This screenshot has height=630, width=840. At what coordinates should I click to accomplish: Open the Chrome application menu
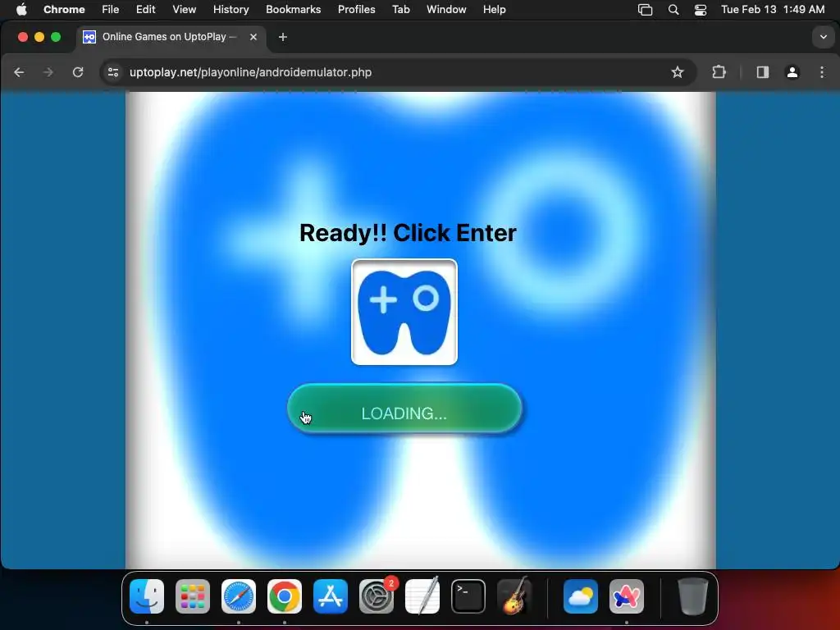click(x=64, y=10)
